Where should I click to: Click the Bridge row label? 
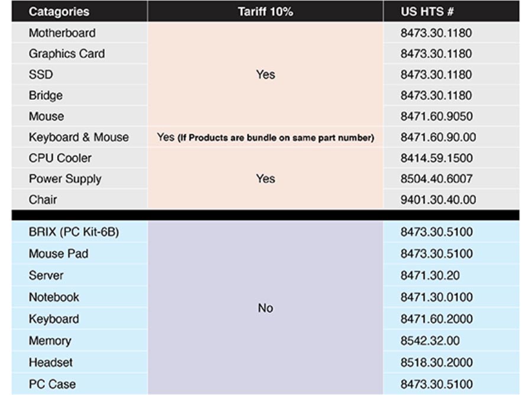point(46,95)
